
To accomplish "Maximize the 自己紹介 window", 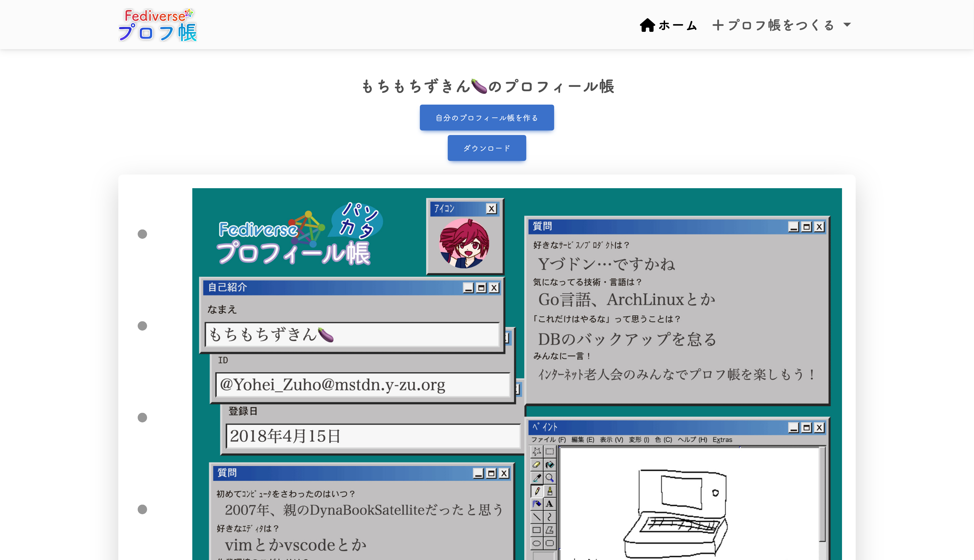I will tap(481, 288).
